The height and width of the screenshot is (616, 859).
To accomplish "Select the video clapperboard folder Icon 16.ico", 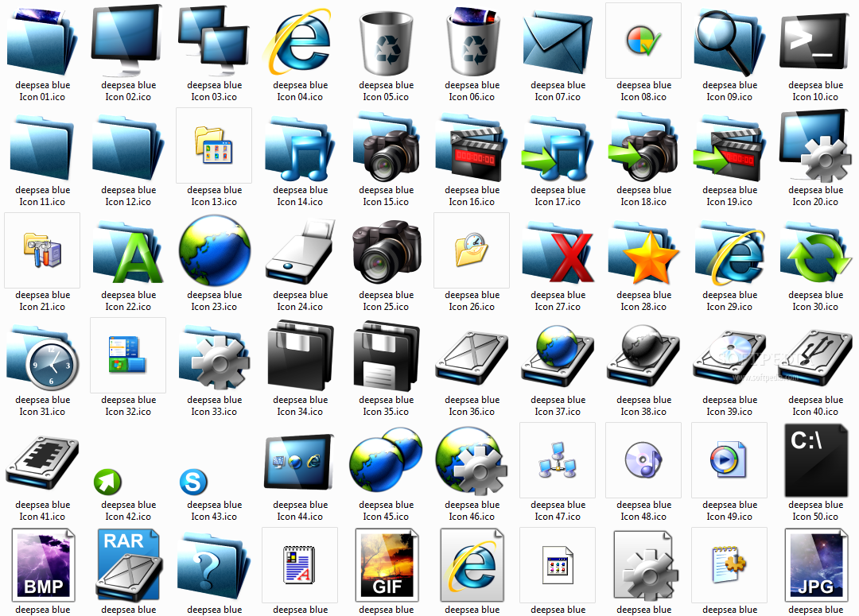I will (x=471, y=147).
